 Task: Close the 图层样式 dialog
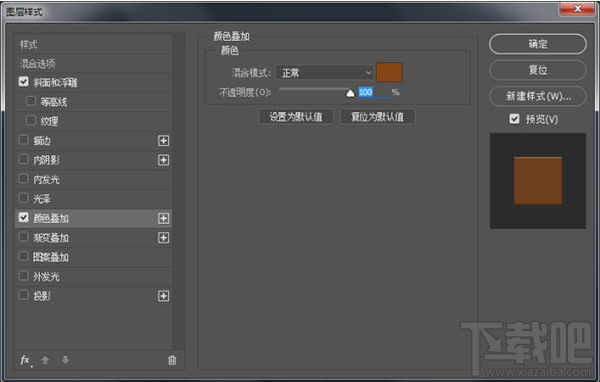pos(577,8)
